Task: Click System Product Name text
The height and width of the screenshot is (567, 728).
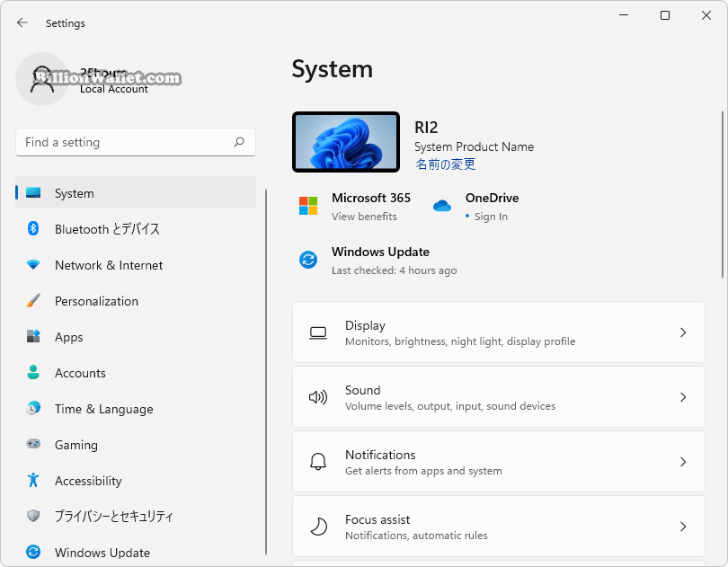Action: point(474,146)
